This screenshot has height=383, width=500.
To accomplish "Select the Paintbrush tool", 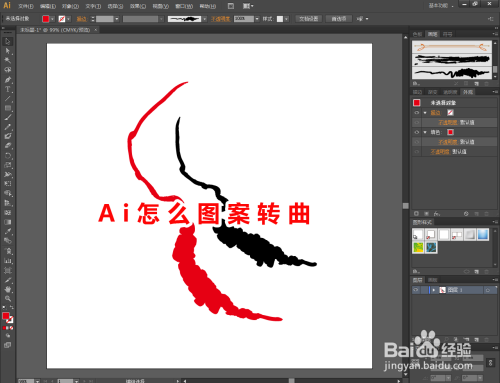I will [x=8, y=117].
